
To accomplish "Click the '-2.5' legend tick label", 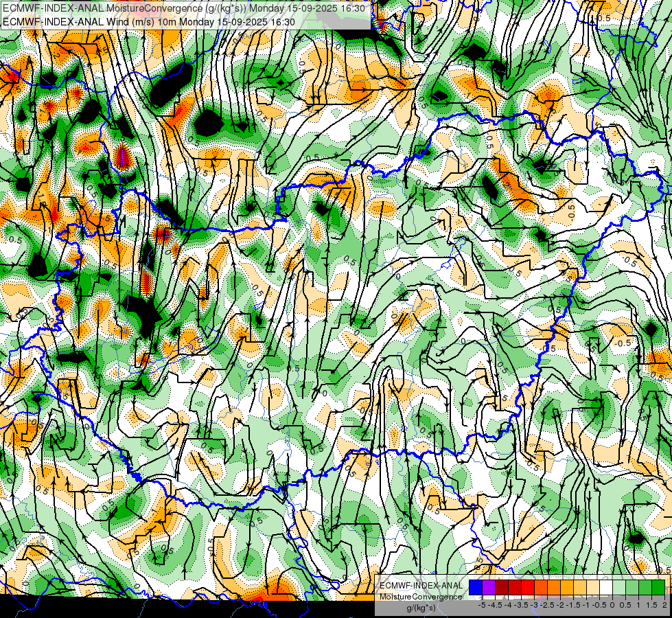I will click(x=547, y=605).
